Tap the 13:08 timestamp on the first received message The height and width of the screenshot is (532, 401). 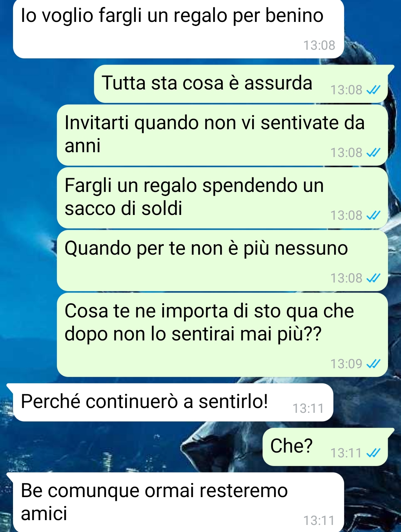click(x=319, y=45)
